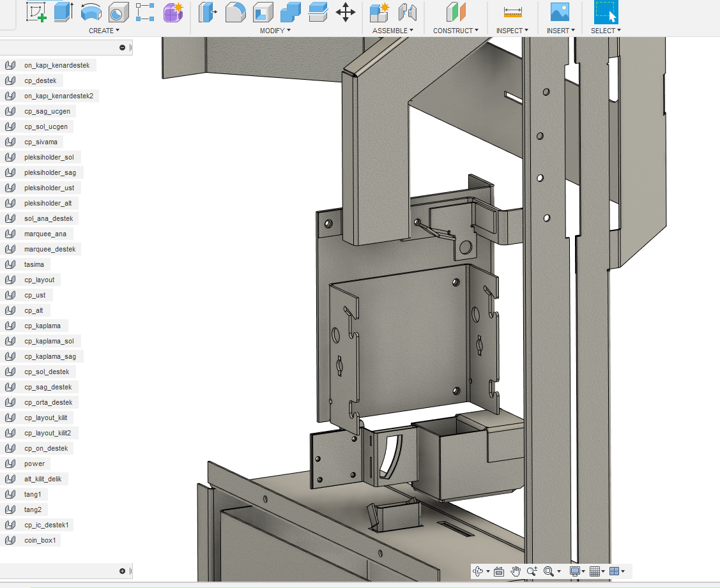Activate the Revolve tool
The height and width of the screenshot is (588, 720).
91,12
